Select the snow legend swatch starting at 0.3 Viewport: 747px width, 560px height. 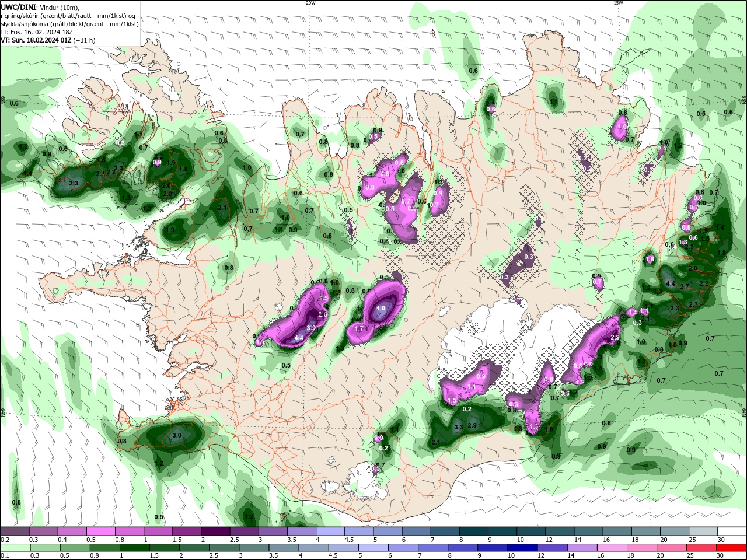(x=44, y=531)
